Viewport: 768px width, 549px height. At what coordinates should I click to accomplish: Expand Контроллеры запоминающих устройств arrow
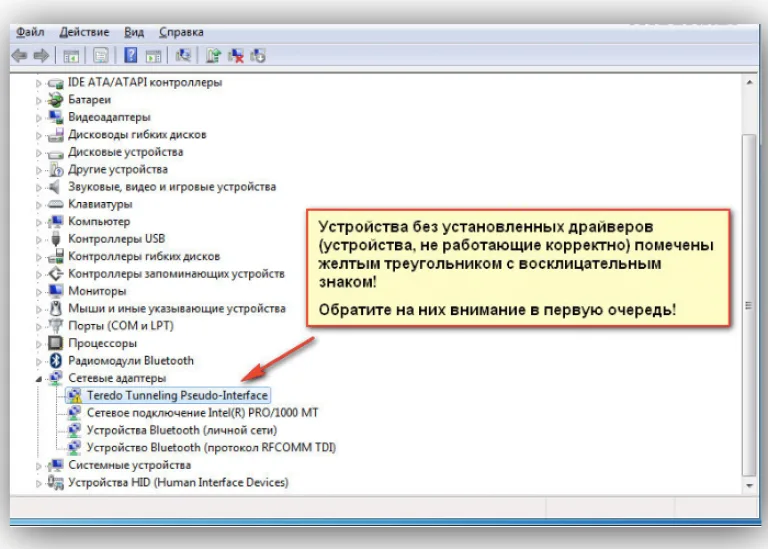pos(38,274)
